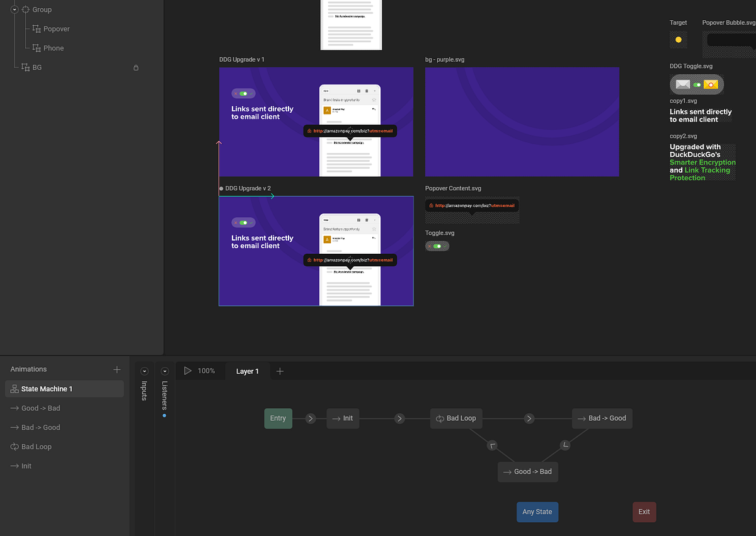Select the State Machine 1 icon
The image size is (756, 536).
[13, 389]
